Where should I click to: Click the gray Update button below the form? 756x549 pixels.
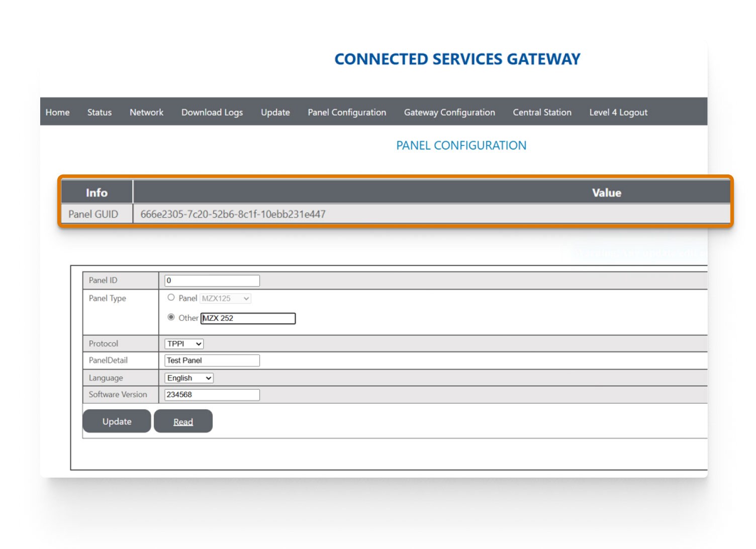pos(117,421)
